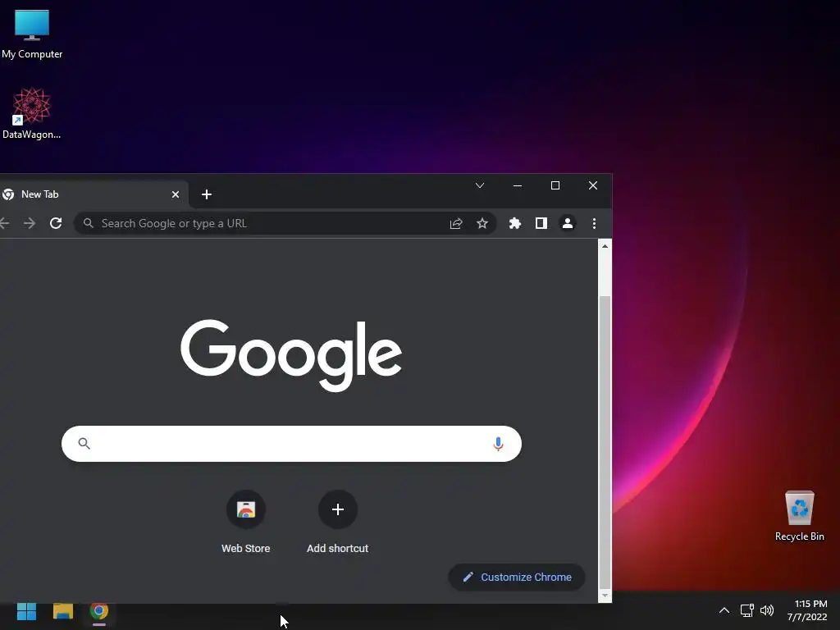Minimize the Chrome window
Screen dimensions: 840x630
pyautogui.click(x=517, y=185)
